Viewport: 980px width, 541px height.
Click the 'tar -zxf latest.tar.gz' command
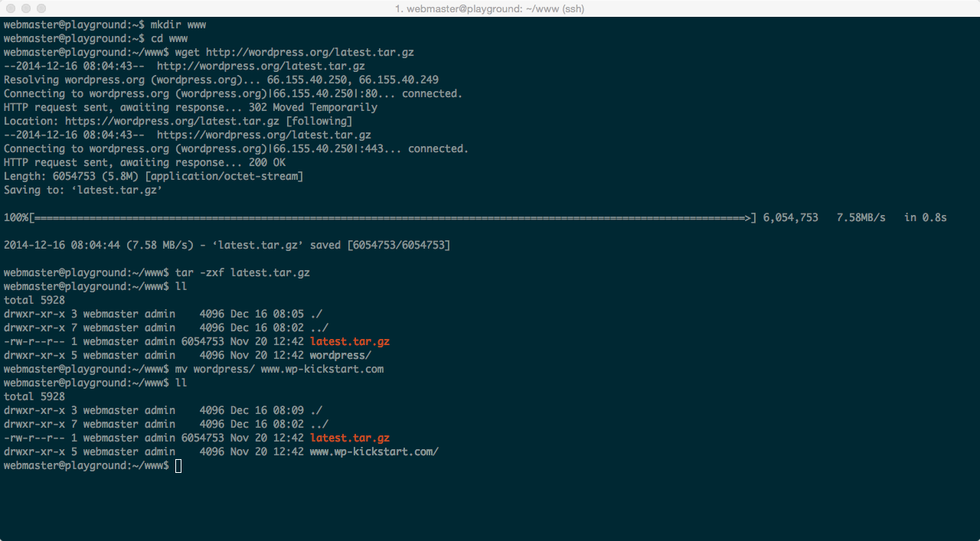243,272
